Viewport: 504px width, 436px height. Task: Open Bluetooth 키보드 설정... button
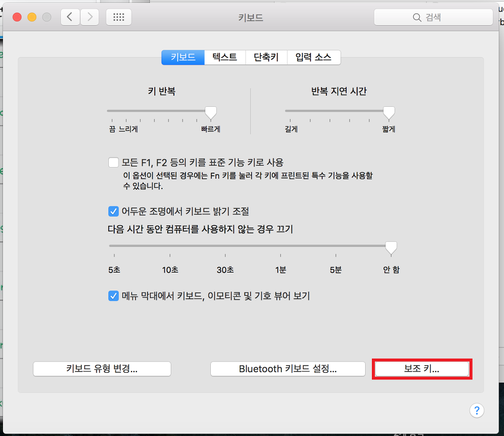[x=288, y=368]
